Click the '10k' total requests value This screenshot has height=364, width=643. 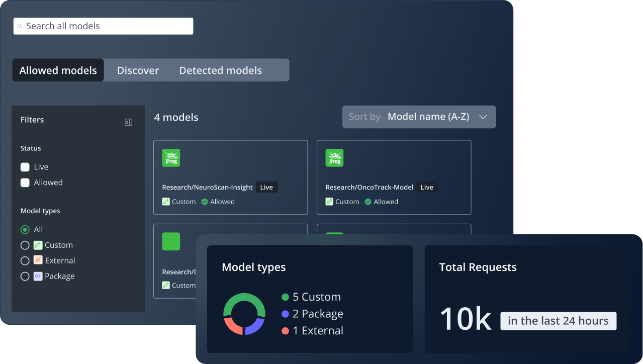coord(465,319)
